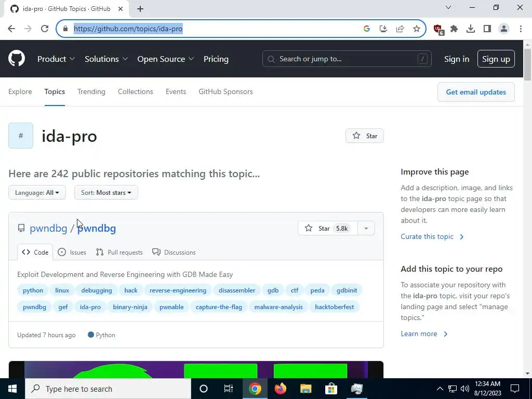Click the browser address bar URL

(x=128, y=29)
